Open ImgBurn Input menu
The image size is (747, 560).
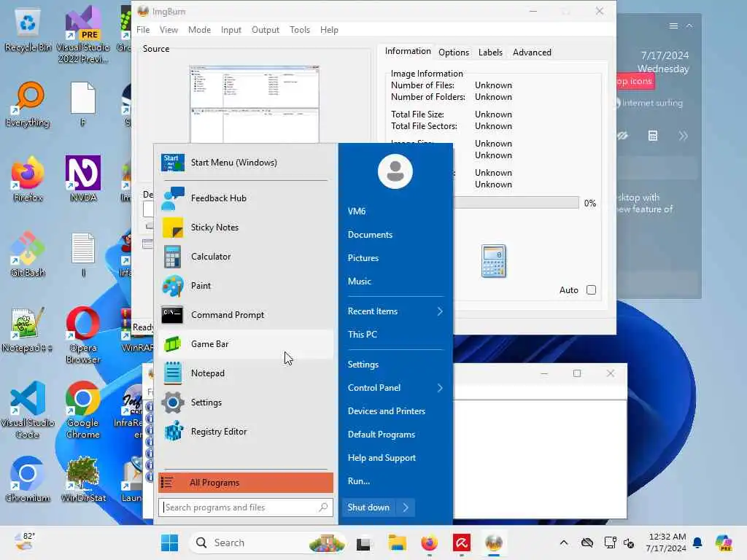[231, 29]
